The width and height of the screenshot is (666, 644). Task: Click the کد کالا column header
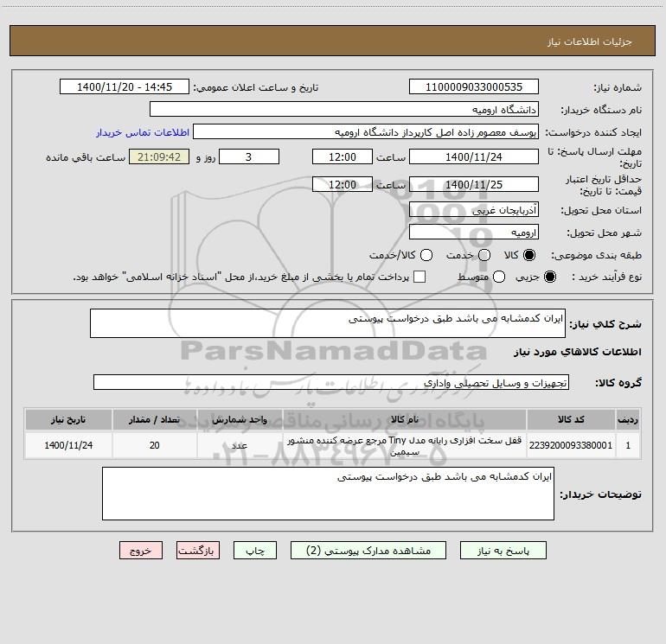571,419
